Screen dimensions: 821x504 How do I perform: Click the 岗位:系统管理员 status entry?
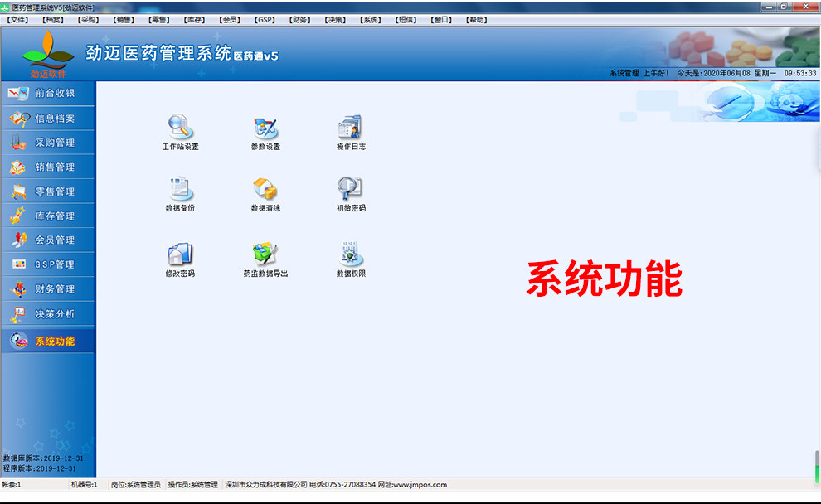[x=136, y=485]
